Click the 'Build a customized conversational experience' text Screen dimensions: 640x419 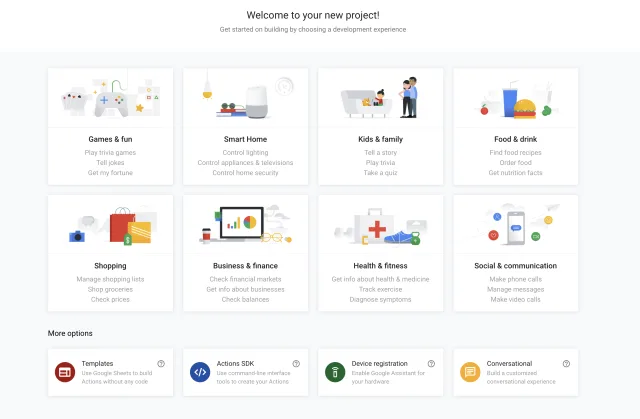coord(521,377)
